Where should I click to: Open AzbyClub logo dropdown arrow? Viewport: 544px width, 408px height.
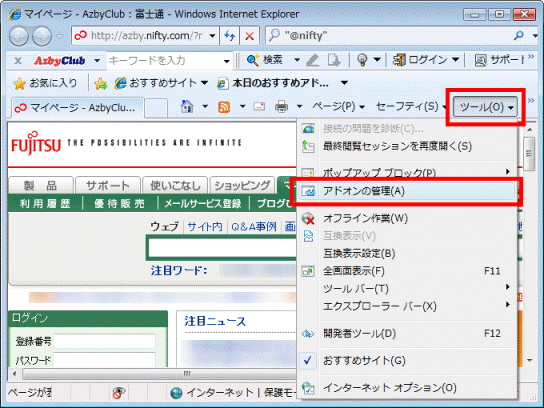click(97, 61)
